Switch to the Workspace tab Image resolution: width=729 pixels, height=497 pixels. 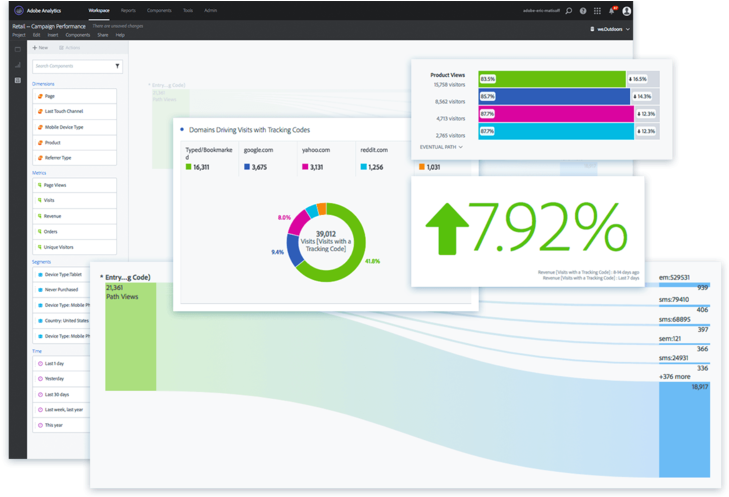point(99,10)
